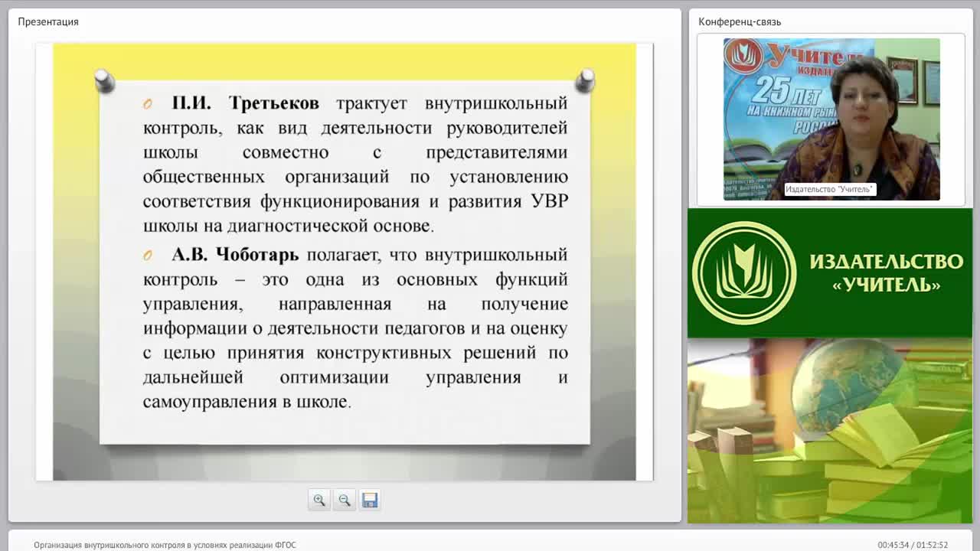This screenshot has height=551, width=980.
Task: Click the Презентация panel title
Action: 48,21
